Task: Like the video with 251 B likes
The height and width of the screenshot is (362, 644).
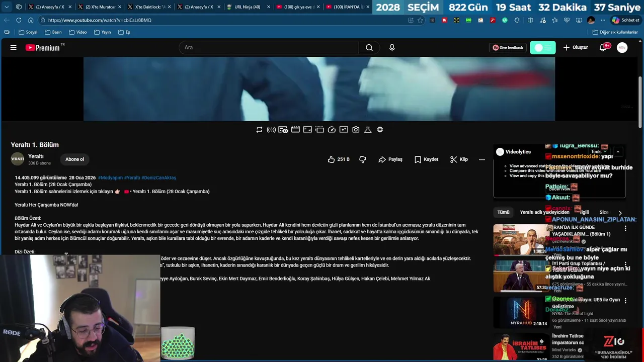Action: (x=338, y=159)
